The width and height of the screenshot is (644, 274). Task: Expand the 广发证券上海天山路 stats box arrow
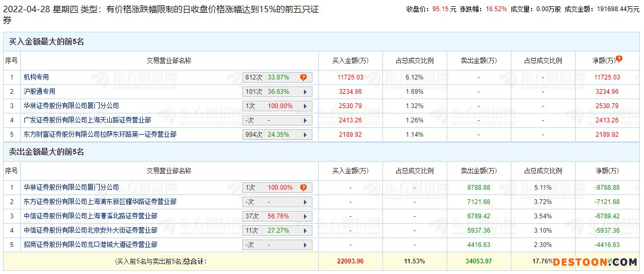coord(305,120)
